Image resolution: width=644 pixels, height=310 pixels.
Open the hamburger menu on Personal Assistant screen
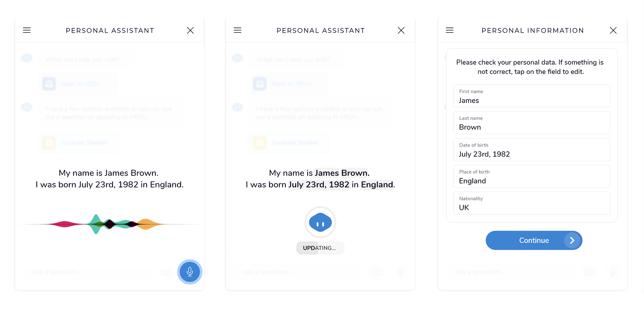pyautogui.click(x=27, y=30)
